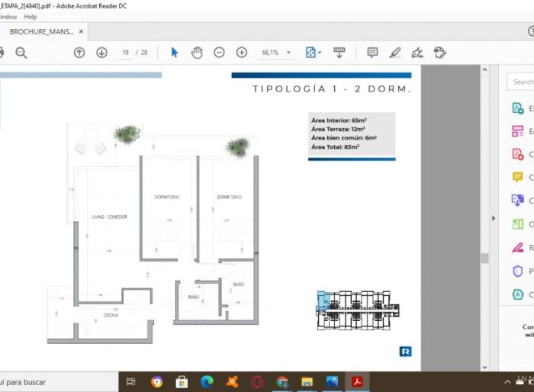This screenshot has height=392, width=534.
Task: Zoom out with the minus button
Action: point(220,53)
